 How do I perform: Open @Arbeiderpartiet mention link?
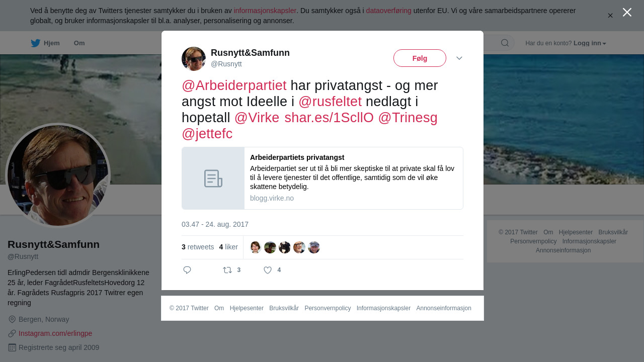234,85
